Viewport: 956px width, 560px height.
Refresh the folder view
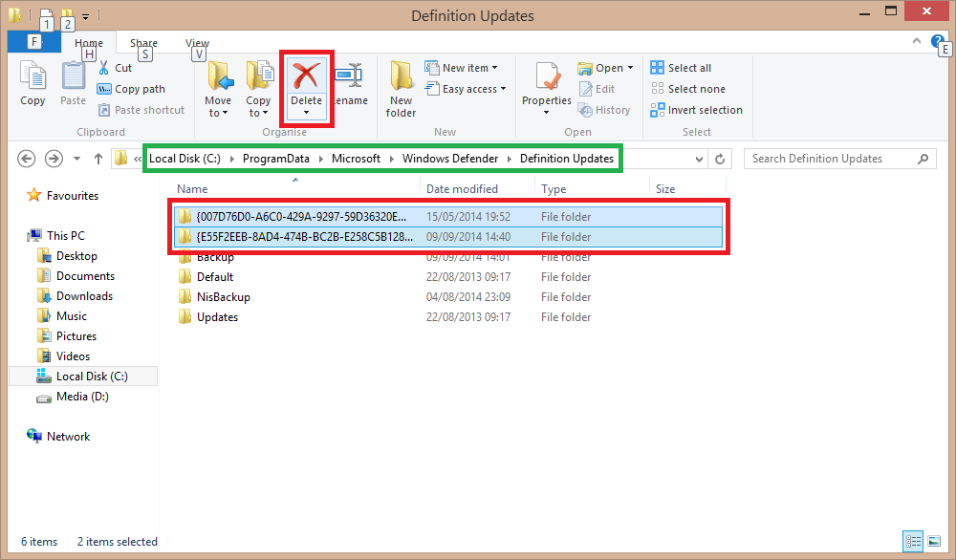pyautogui.click(x=720, y=159)
